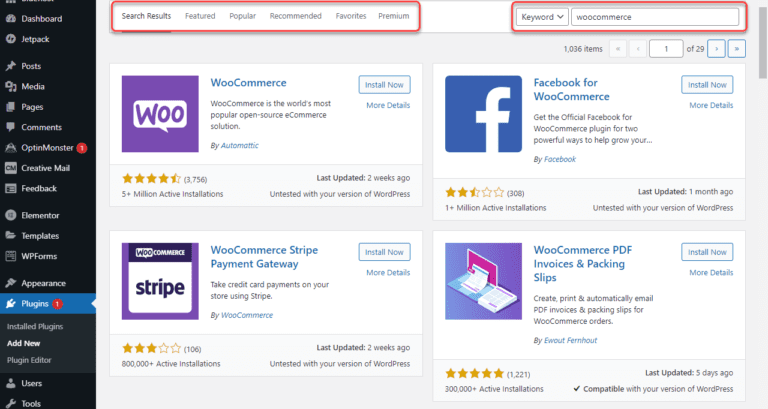Jump to last page of results
The width and height of the screenshot is (768, 409).
click(x=737, y=48)
